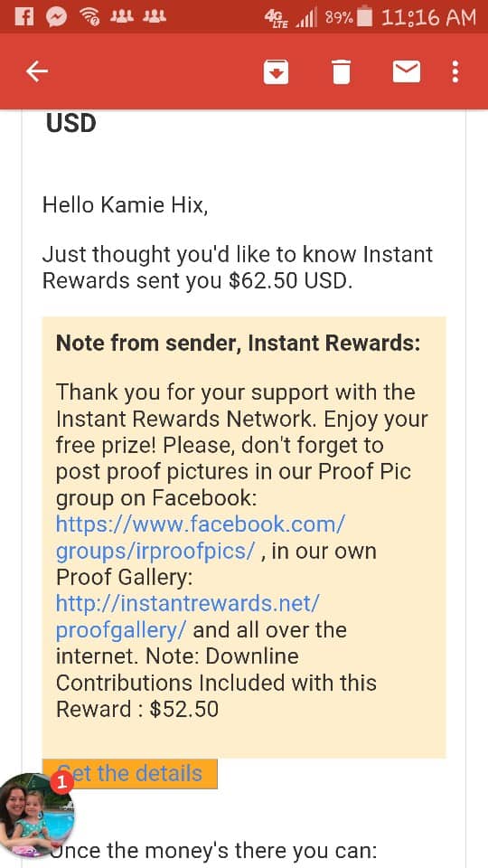Tap the back arrow in the toolbar

37,71
